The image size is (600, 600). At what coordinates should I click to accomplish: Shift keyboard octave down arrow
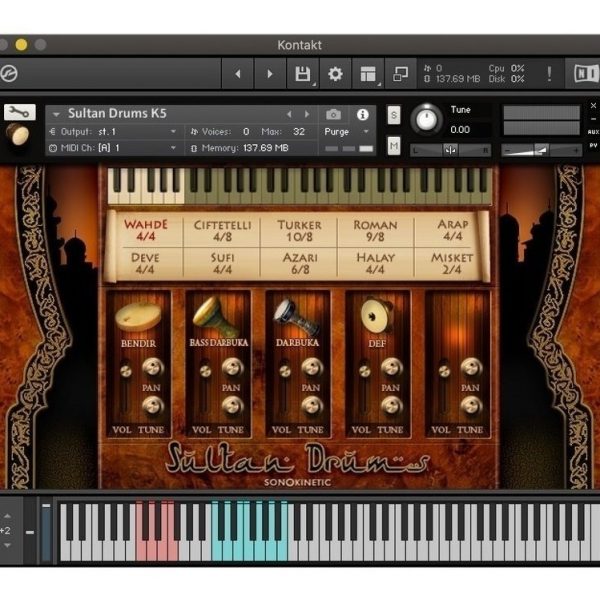point(7,545)
